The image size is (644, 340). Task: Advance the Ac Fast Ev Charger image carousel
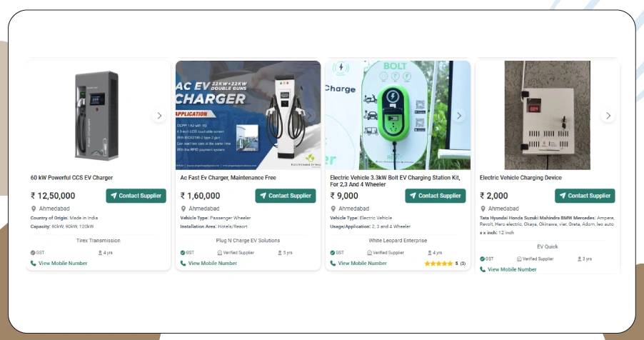pos(309,116)
